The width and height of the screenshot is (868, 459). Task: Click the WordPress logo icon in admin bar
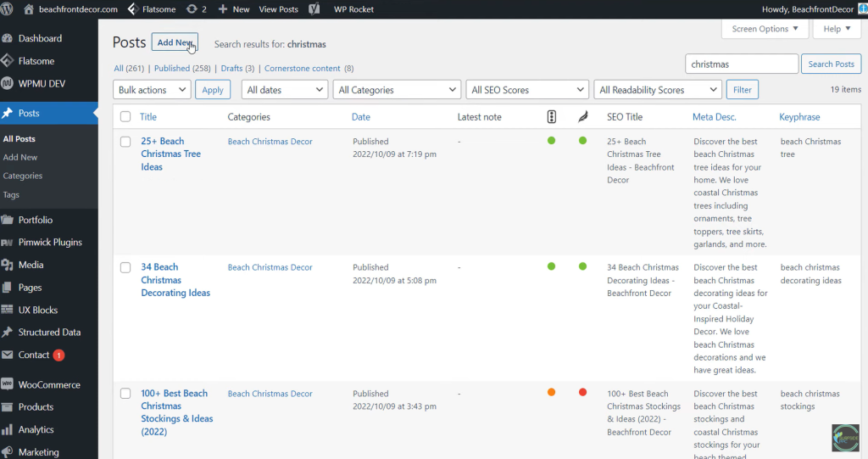(7, 8)
